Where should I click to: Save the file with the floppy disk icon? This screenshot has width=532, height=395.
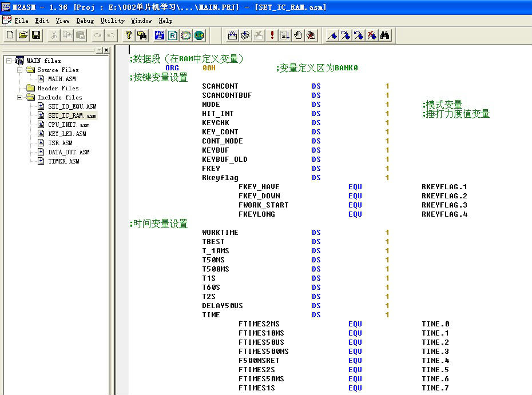pyautogui.click(x=36, y=35)
